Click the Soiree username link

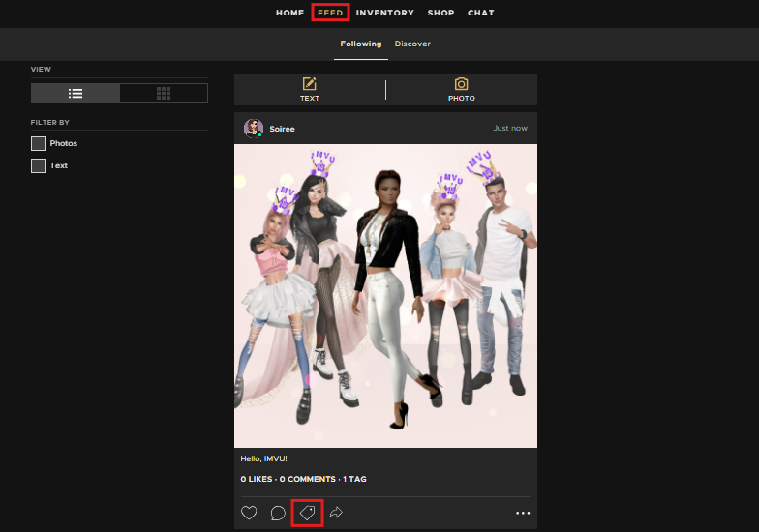coord(283,129)
